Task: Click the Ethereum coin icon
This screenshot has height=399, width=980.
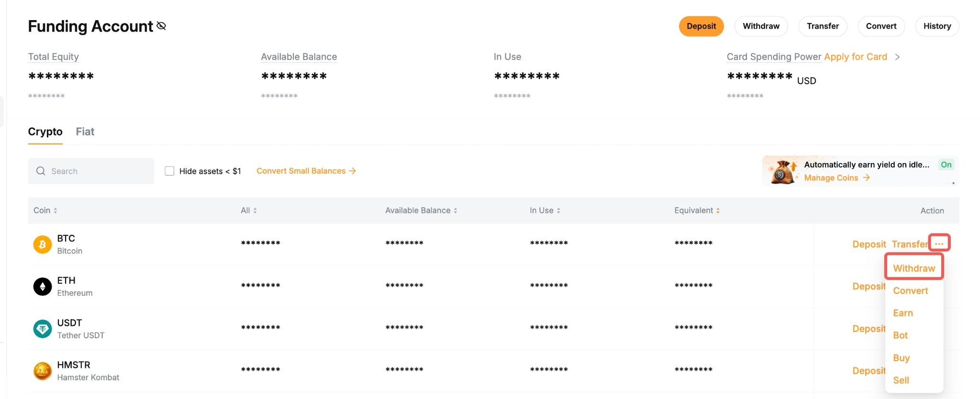Action: [42, 287]
